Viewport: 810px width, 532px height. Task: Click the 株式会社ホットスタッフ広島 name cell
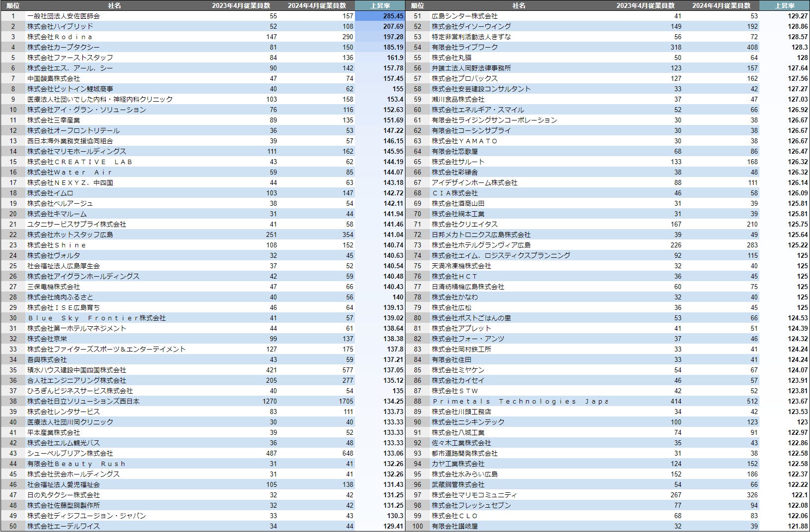70,235
